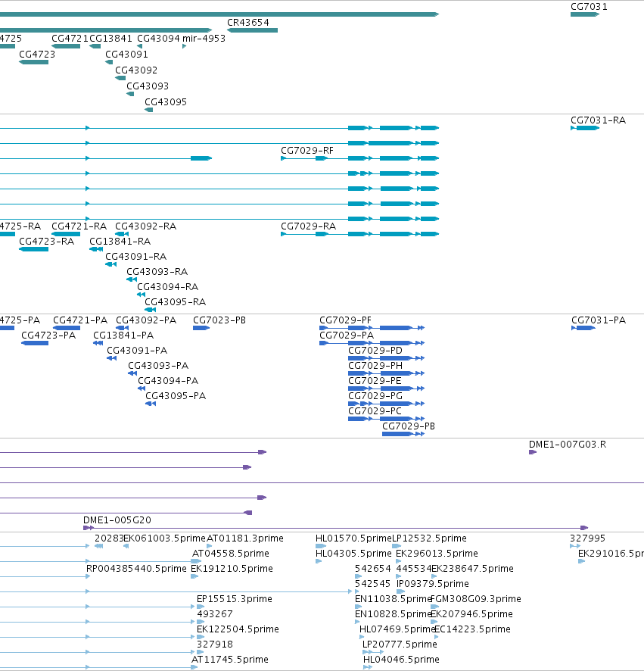Open the AT11745.5prime EST label
This screenshot has width=644, height=671.
pyautogui.click(x=230, y=660)
